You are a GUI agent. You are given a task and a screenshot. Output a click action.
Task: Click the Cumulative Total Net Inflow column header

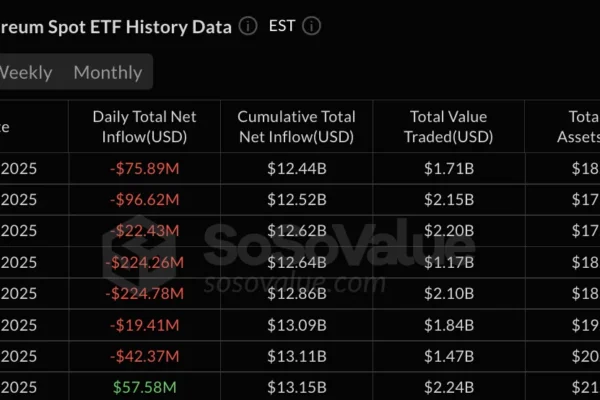coord(297,127)
